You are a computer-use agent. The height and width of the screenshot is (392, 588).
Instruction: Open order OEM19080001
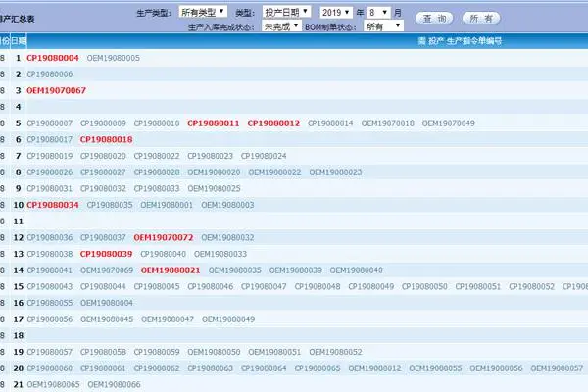[167, 205]
